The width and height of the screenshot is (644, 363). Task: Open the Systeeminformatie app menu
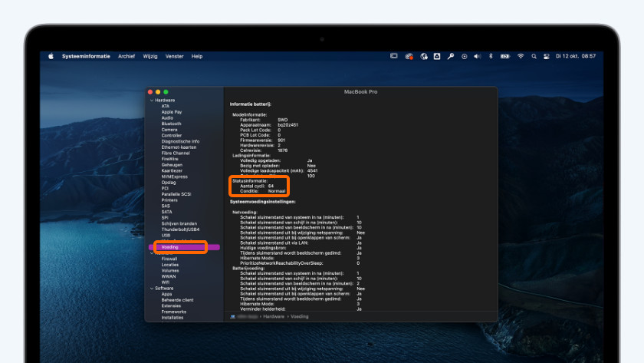point(86,56)
